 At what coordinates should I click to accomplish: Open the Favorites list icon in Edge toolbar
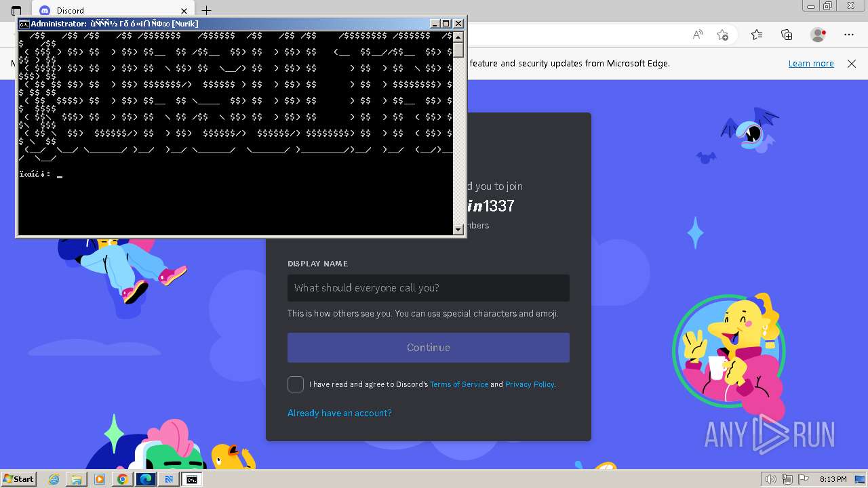click(x=757, y=35)
